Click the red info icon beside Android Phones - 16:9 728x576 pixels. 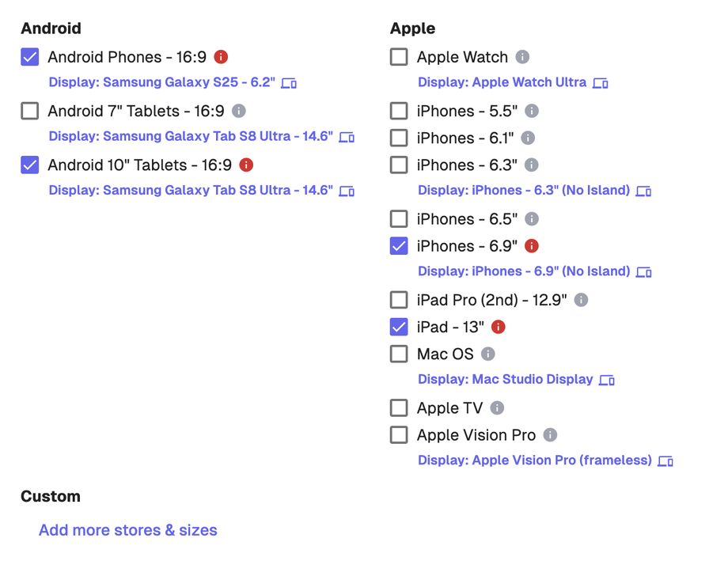pos(221,57)
